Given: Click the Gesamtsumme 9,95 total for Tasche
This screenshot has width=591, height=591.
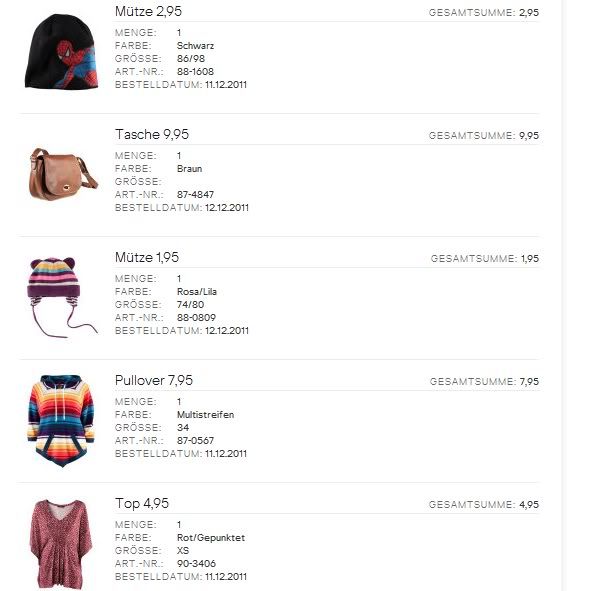Looking at the screenshot, I should (x=484, y=136).
